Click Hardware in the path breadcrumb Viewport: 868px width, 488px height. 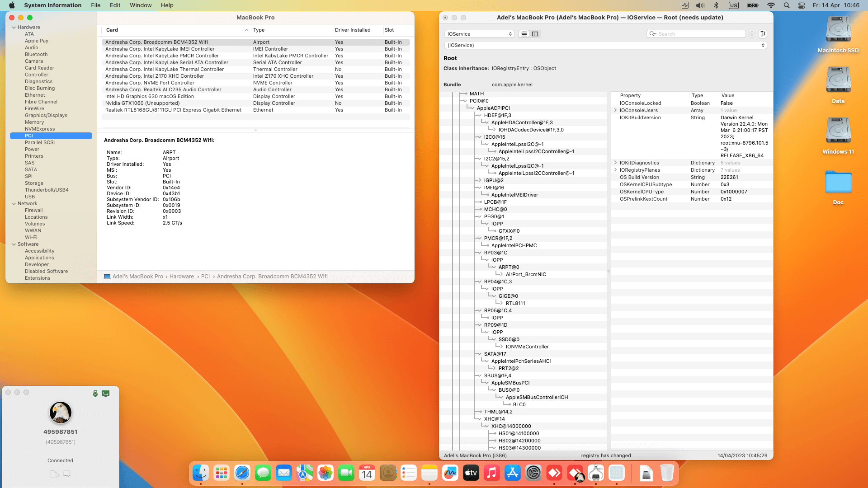(x=182, y=277)
